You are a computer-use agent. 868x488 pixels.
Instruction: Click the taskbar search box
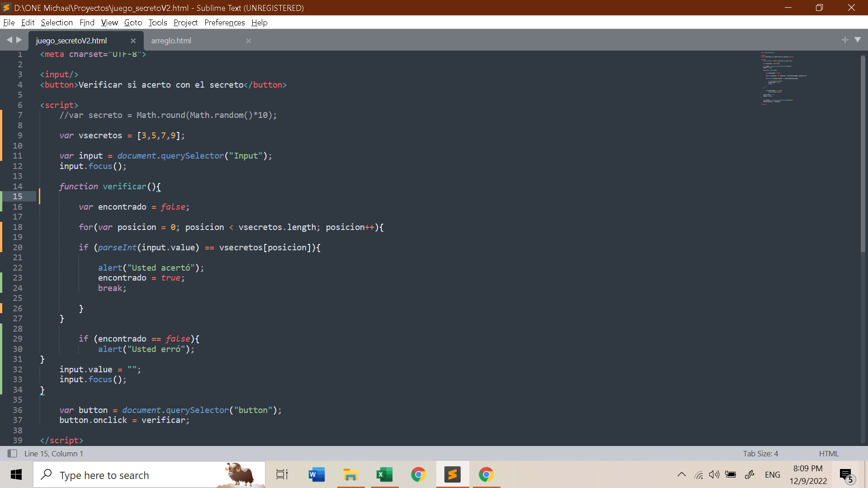point(149,475)
